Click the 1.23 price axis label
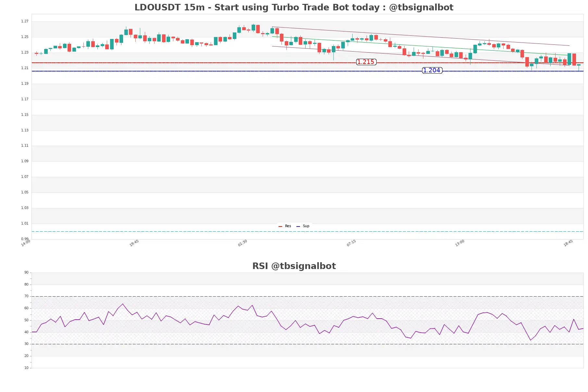This screenshot has width=588, height=392. 25,53
